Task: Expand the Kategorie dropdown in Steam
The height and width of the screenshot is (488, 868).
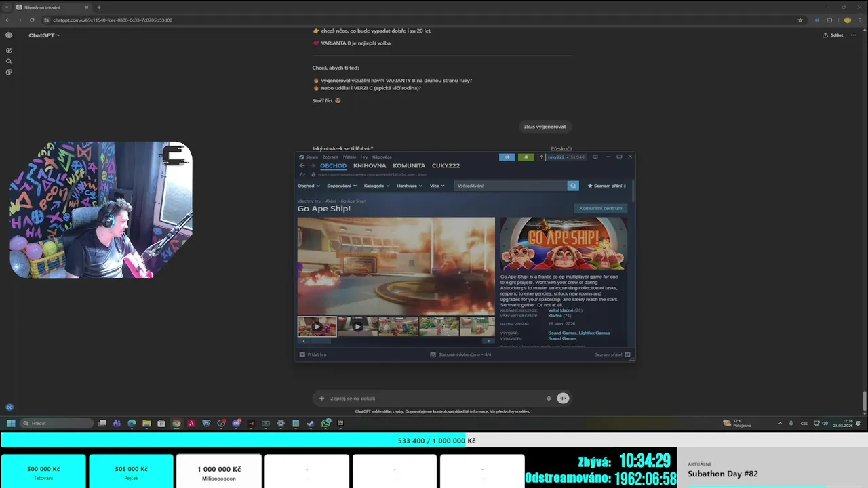Action: tap(376, 186)
